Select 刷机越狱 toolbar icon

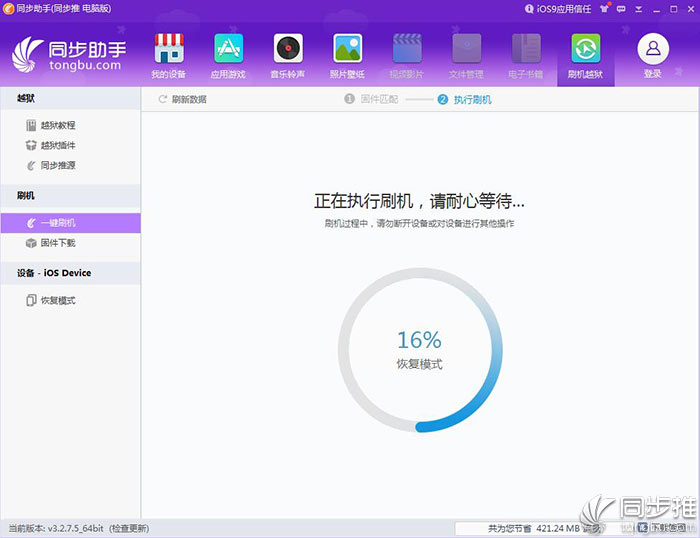585,56
